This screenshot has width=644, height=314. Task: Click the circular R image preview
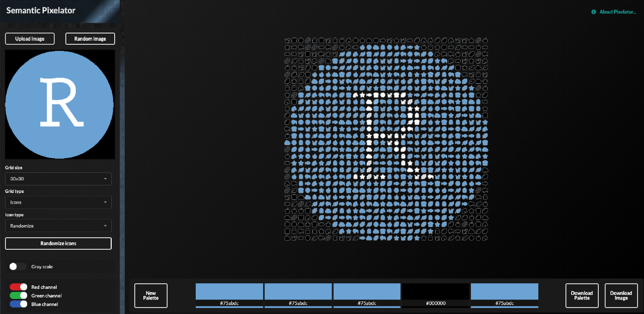pyautogui.click(x=59, y=104)
